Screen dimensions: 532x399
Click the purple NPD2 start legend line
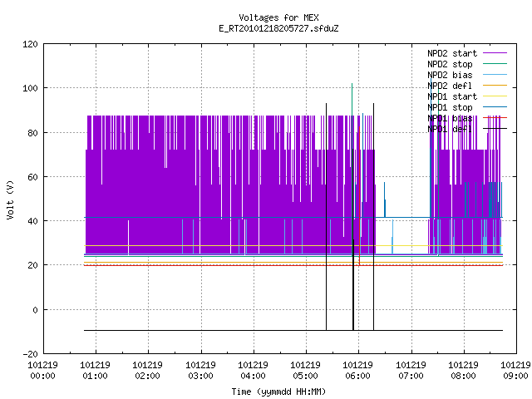click(x=495, y=53)
